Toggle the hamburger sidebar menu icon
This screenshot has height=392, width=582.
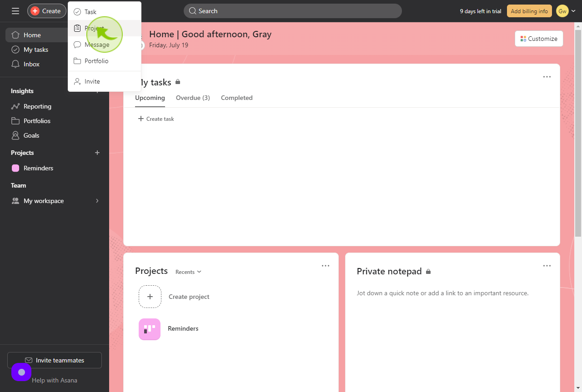point(15,11)
